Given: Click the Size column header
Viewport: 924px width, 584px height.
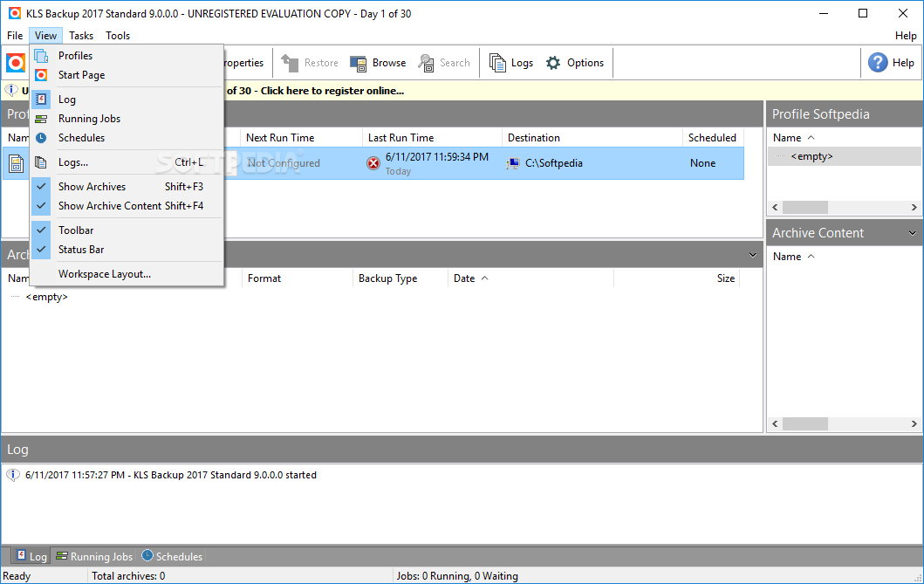Looking at the screenshot, I should [676, 278].
